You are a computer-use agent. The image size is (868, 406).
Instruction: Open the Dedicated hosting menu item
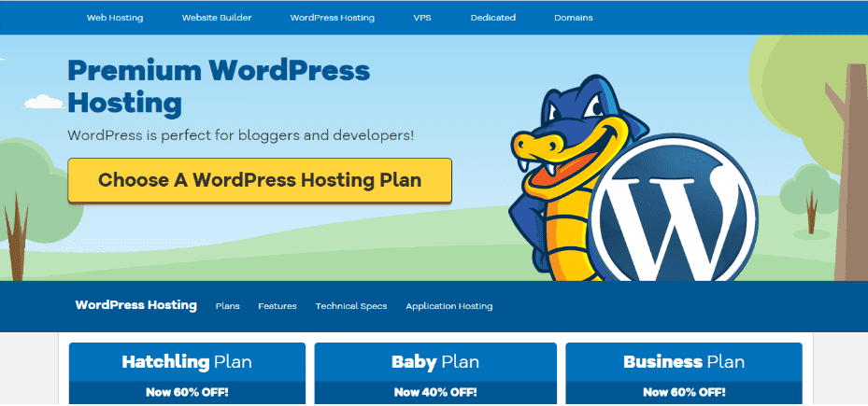pos(493,18)
